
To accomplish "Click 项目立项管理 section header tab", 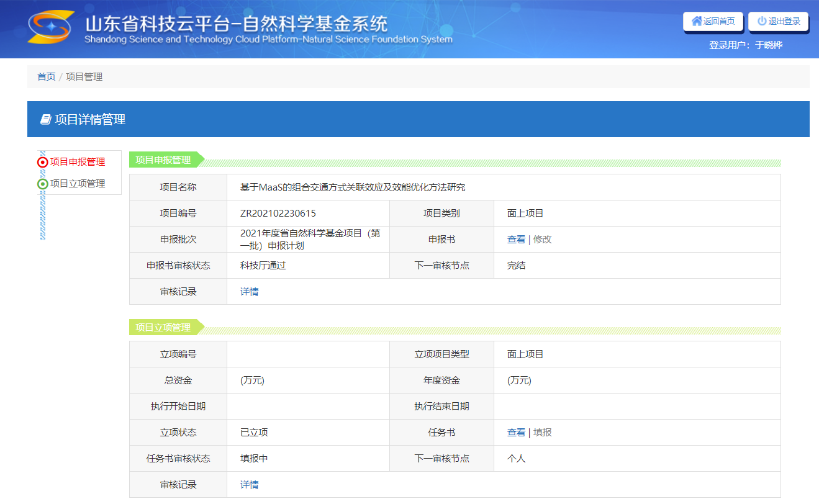I will click(x=166, y=327).
